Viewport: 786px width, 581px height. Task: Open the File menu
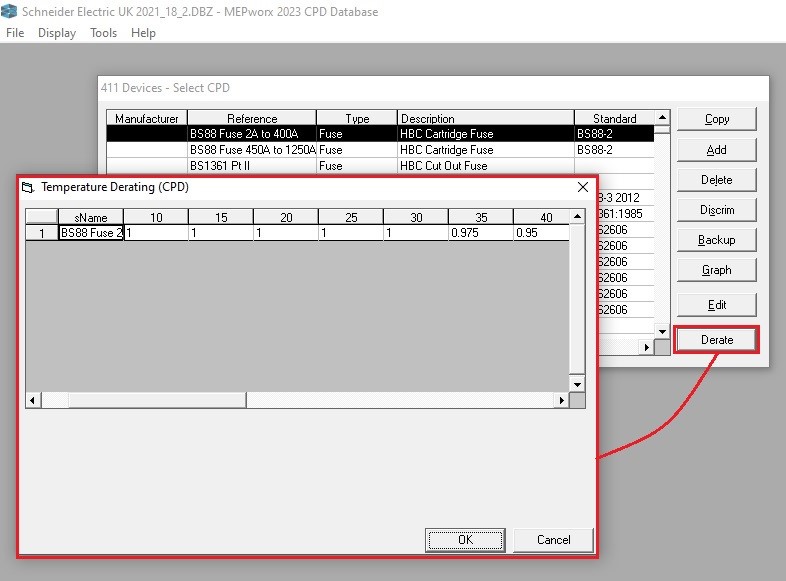(x=15, y=33)
